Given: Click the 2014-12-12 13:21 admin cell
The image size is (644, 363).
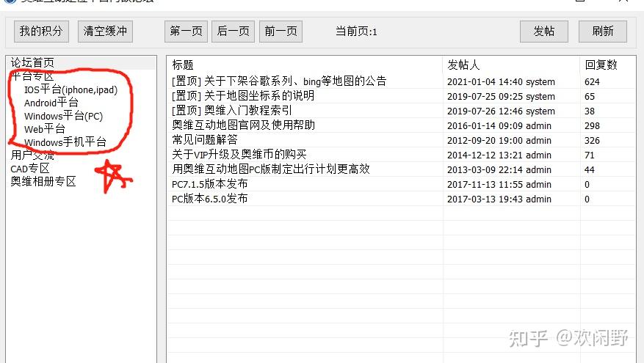Looking at the screenshot, I should point(499,155).
